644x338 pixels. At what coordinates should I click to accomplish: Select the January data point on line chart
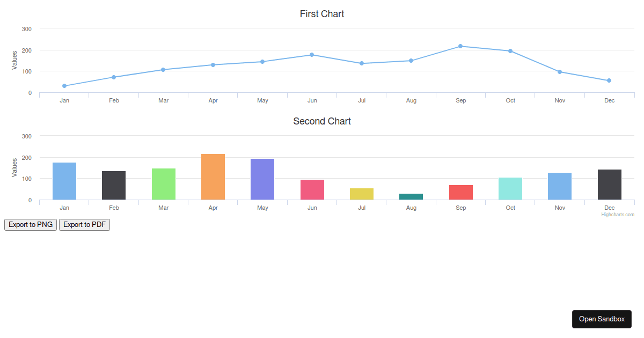64,86
